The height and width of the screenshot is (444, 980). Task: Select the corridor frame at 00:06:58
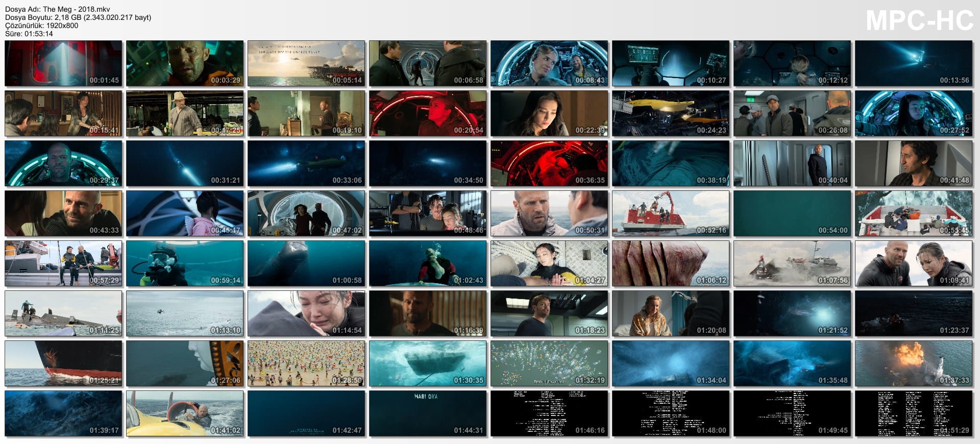[428, 63]
